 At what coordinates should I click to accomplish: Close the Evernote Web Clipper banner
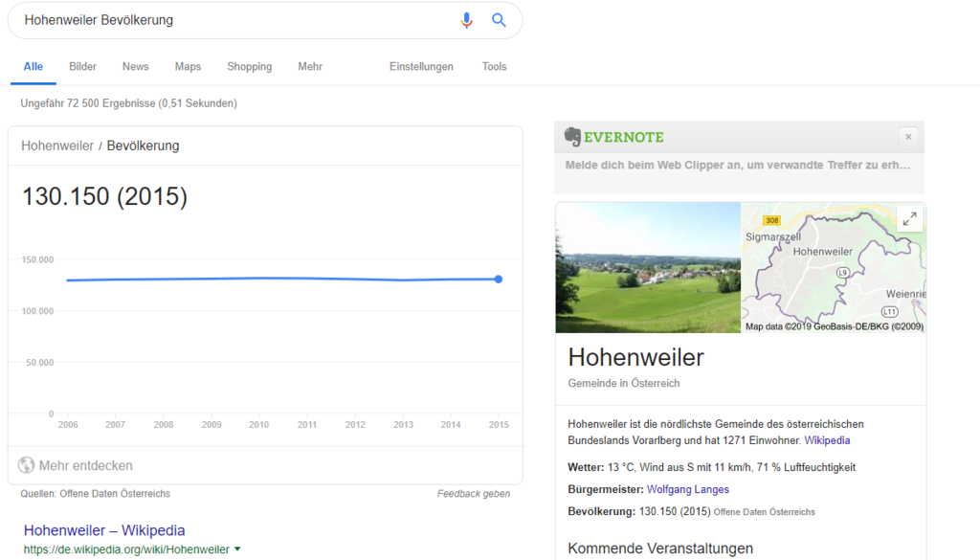pos(908,137)
